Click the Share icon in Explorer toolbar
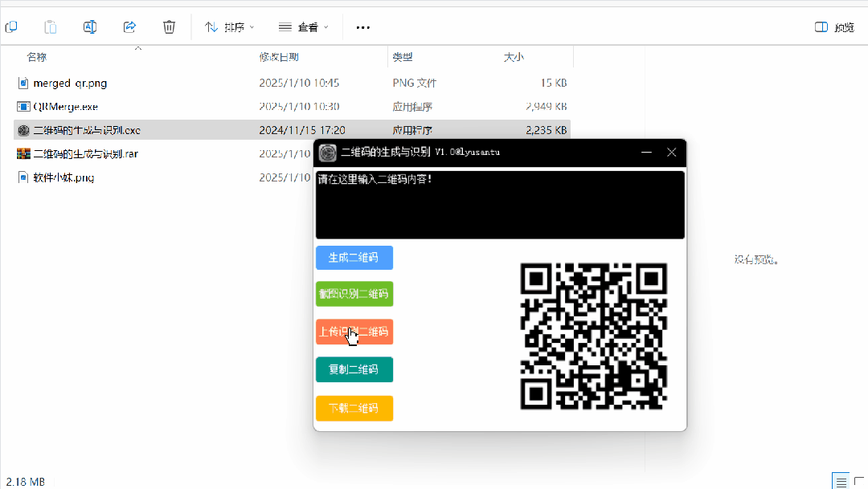 [x=129, y=26]
